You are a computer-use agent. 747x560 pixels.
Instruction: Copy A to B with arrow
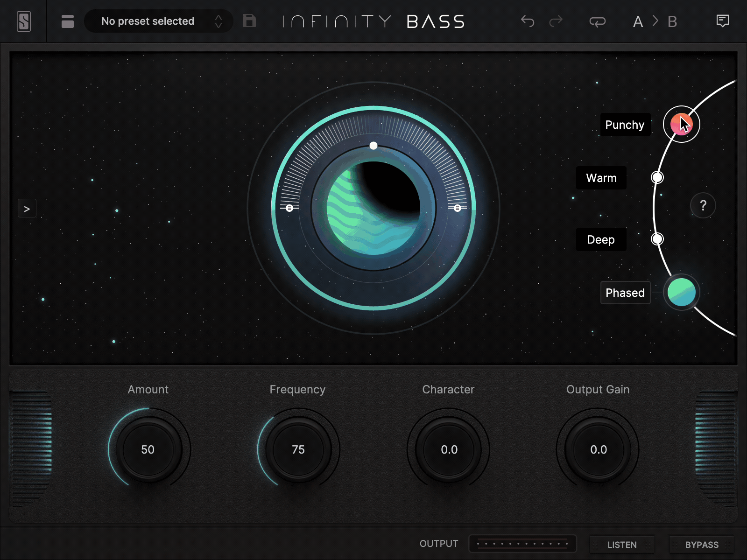[x=655, y=21]
